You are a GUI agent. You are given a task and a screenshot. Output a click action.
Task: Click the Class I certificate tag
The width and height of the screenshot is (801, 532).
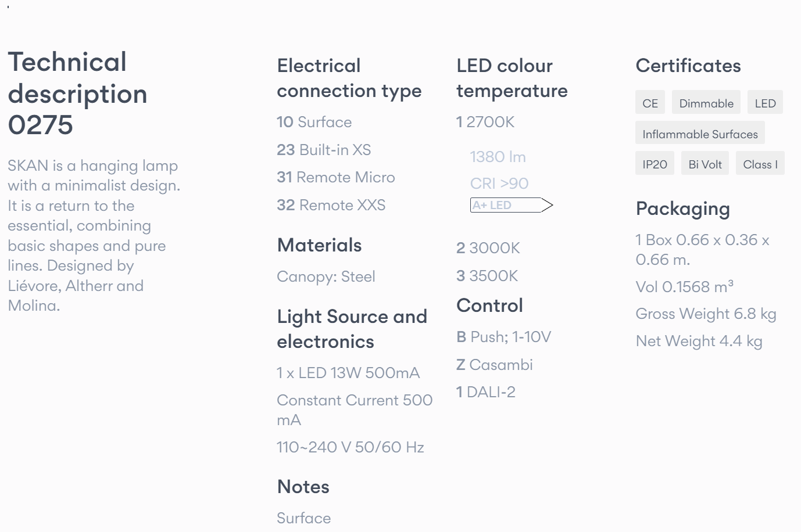[x=760, y=164]
